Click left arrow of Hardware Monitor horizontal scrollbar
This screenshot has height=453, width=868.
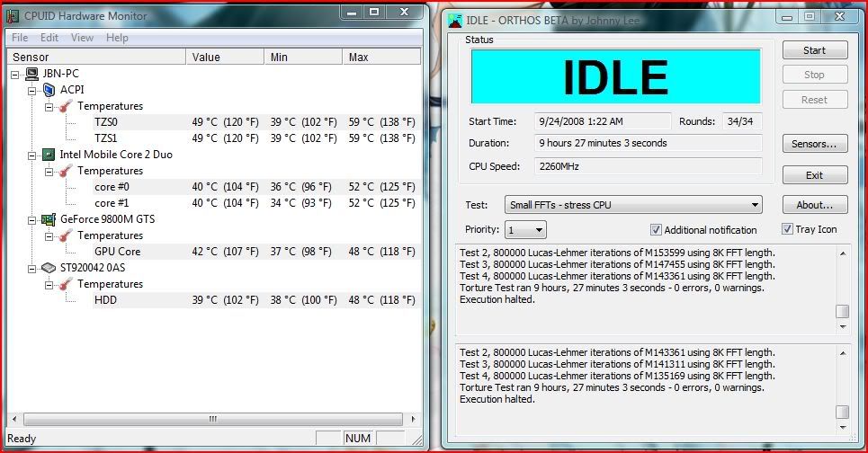point(13,419)
